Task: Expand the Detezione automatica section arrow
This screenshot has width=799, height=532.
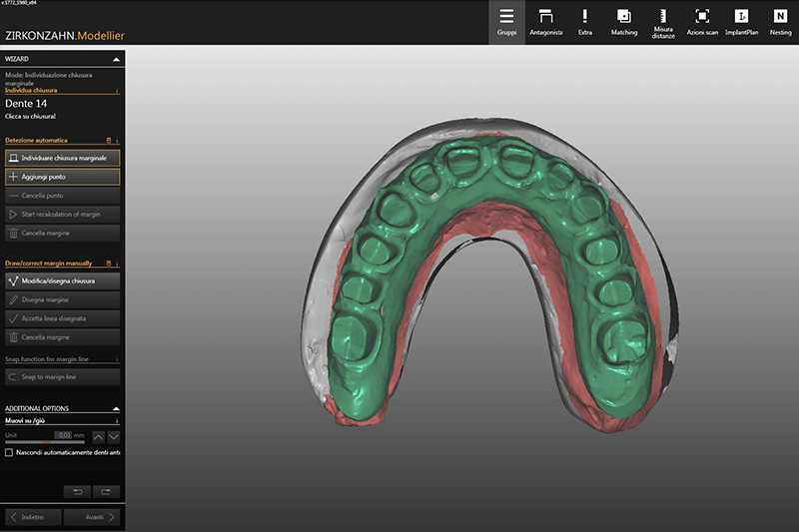Action: (x=118, y=141)
